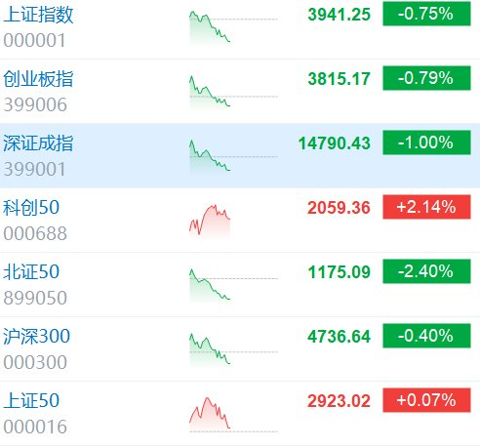Click the 4736.64 price value
This screenshot has height=448, width=480.
point(339,337)
